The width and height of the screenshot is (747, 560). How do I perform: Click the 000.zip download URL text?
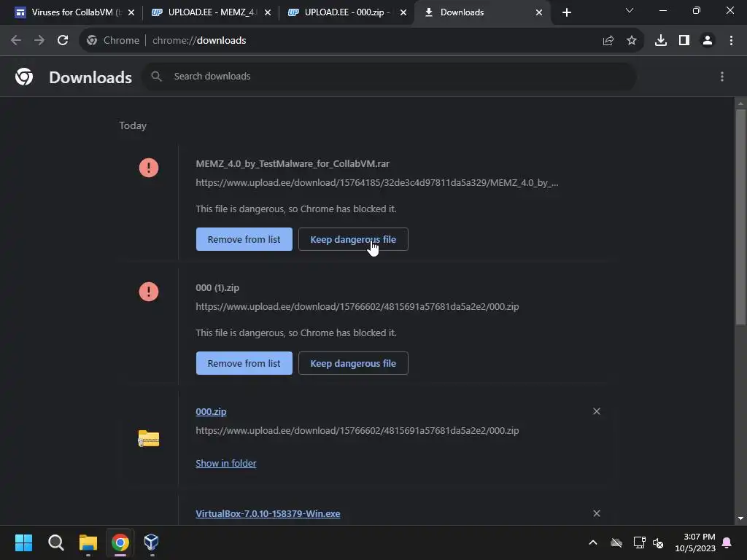point(357,430)
